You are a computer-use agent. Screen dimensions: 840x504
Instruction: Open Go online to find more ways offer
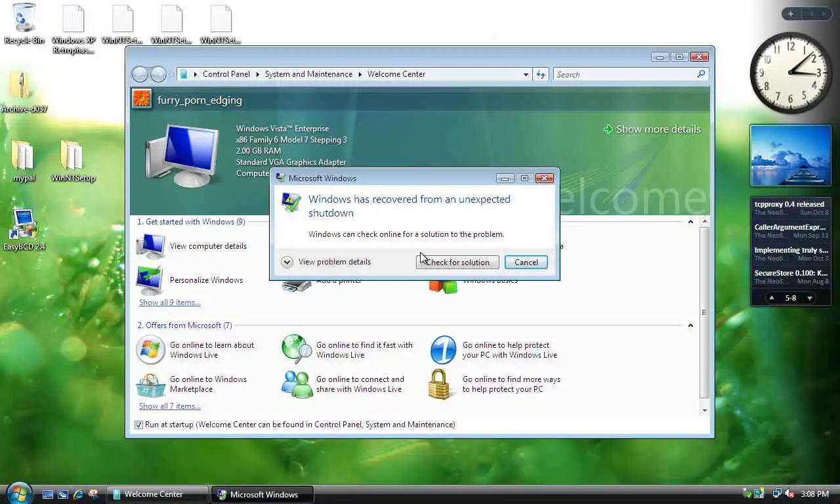(x=495, y=384)
